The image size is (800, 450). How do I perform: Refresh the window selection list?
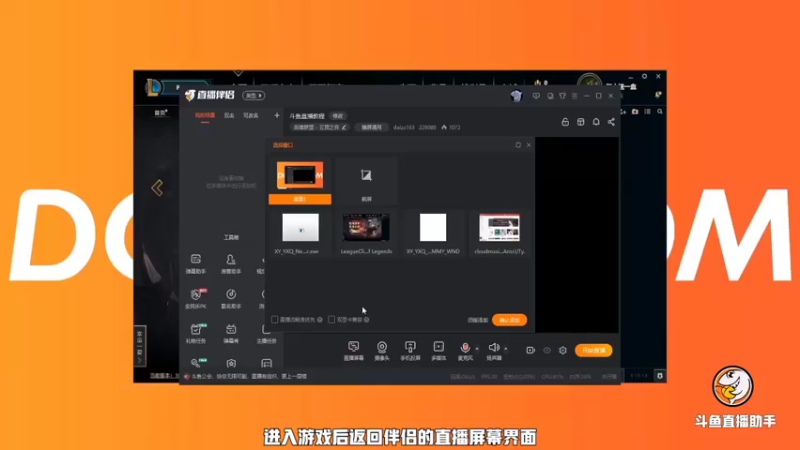tap(518, 145)
